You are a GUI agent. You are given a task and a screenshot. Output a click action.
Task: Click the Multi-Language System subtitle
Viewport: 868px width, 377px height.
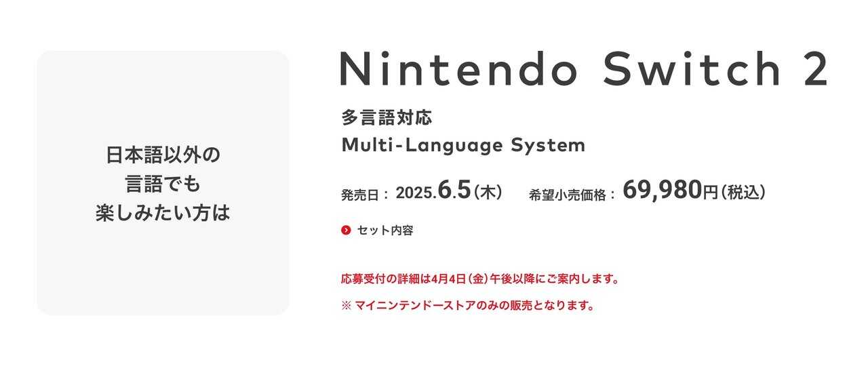462,145
